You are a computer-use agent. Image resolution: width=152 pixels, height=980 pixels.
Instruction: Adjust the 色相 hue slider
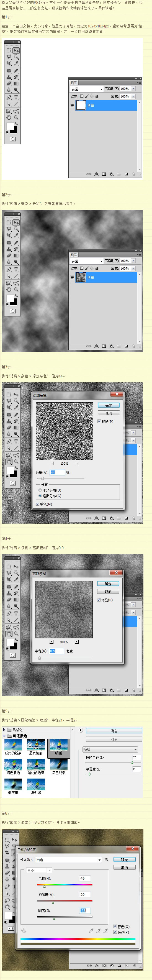pyautogui.click(x=45, y=886)
